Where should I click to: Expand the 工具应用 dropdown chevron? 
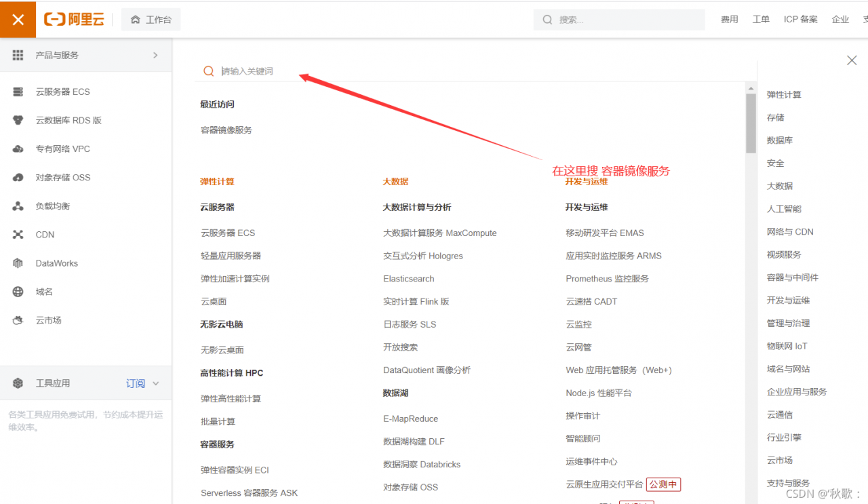pos(156,383)
